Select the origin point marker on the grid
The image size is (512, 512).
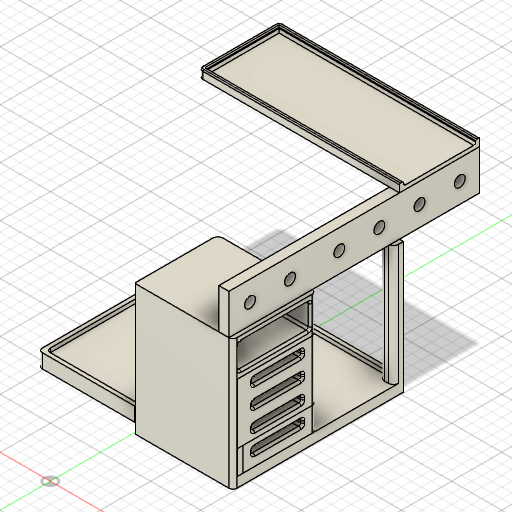(x=50, y=481)
